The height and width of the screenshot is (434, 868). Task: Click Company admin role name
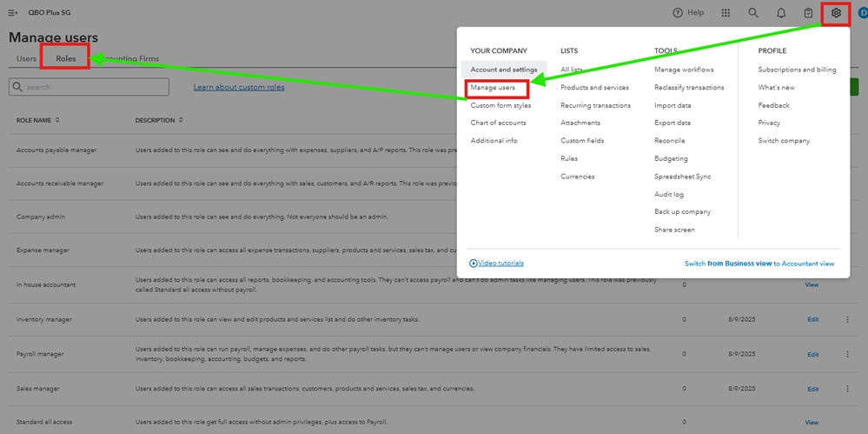(x=41, y=217)
